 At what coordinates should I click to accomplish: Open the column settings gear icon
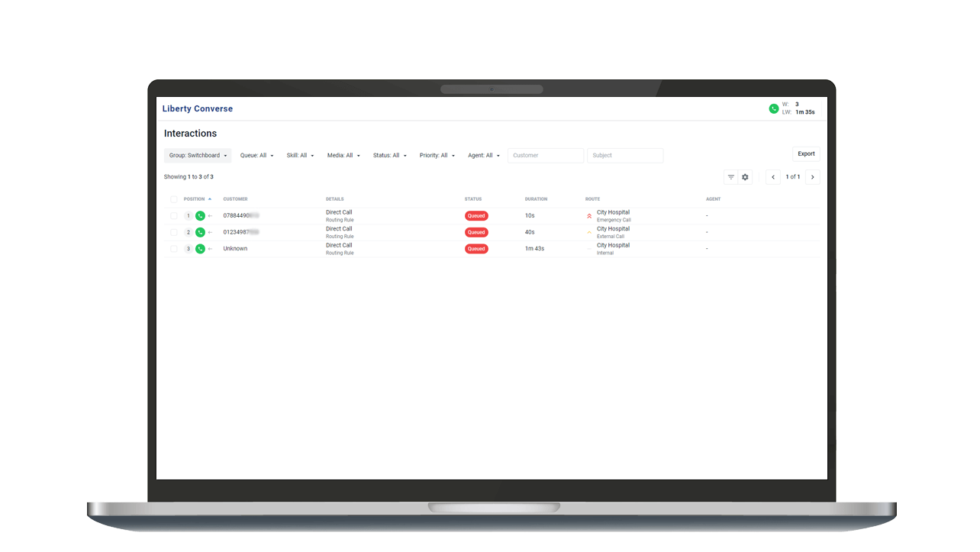(x=745, y=176)
